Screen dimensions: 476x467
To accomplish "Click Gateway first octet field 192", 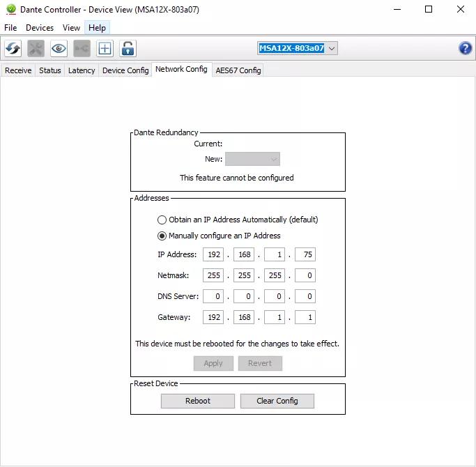I will click(x=213, y=318).
